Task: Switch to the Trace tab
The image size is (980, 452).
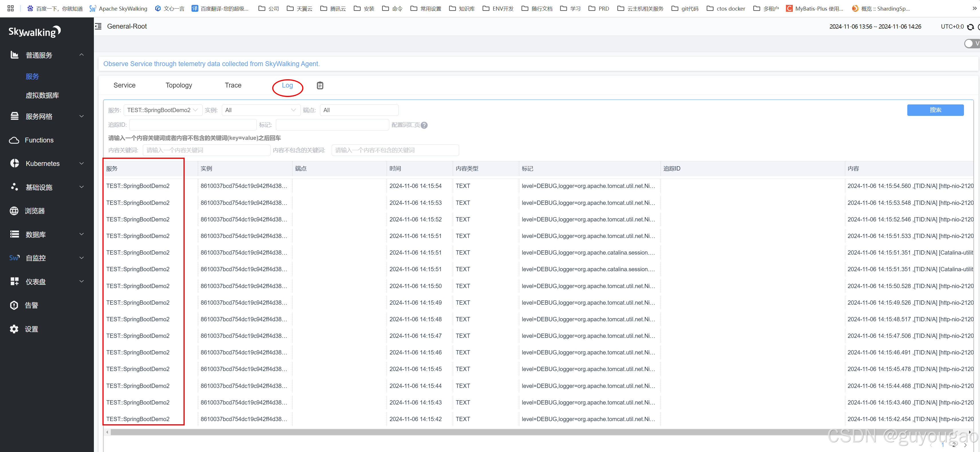Action: (232, 85)
